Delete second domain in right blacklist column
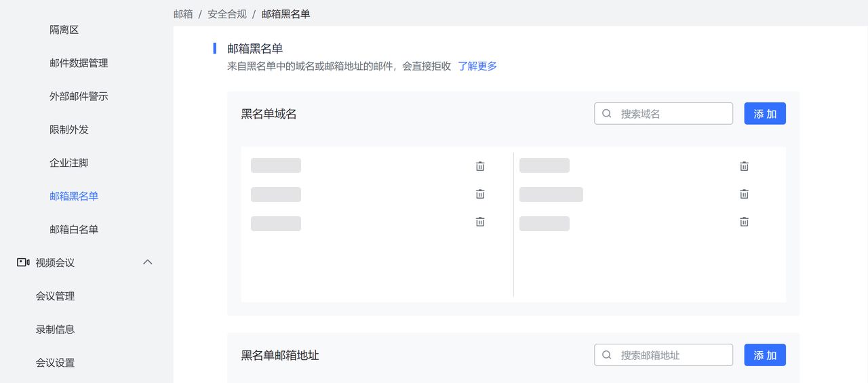 (x=744, y=194)
